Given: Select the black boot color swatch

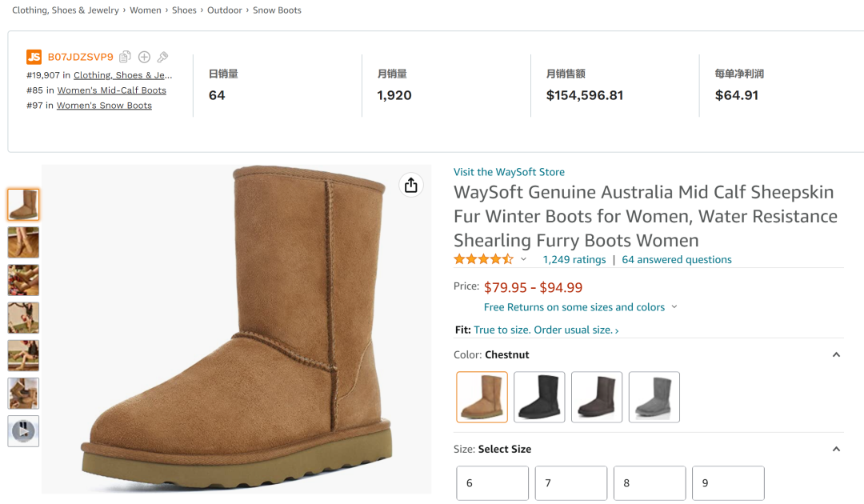Looking at the screenshot, I should tap(539, 397).
